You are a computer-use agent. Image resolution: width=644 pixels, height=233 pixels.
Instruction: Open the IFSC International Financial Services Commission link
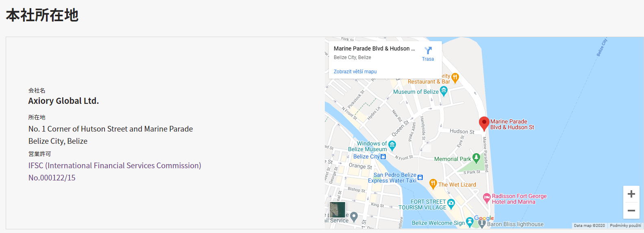pyautogui.click(x=115, y=165)
